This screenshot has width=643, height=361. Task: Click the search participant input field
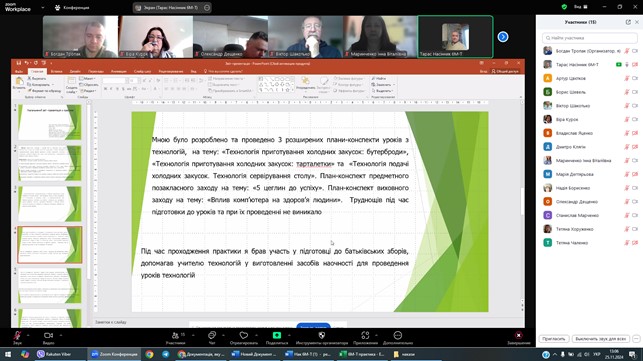point(590,38)
